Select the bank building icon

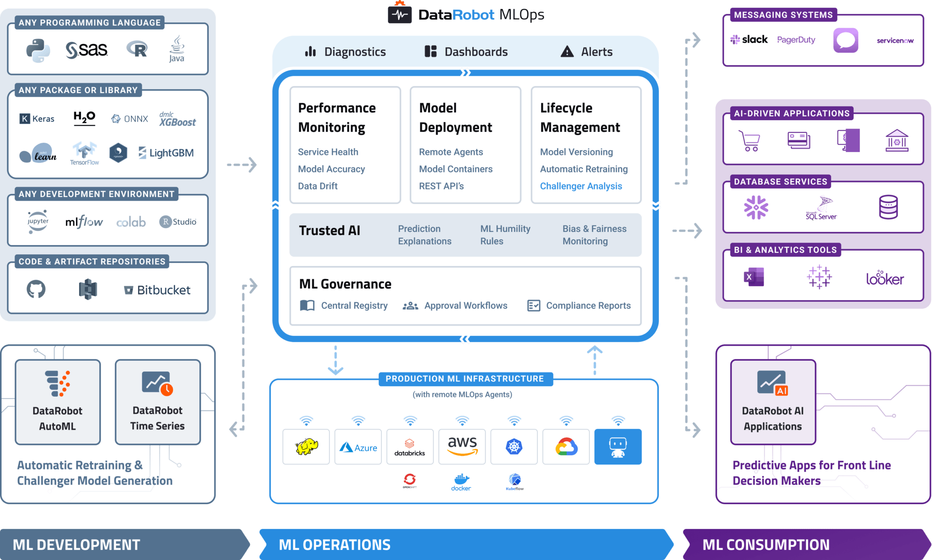(x=897, y=140)
